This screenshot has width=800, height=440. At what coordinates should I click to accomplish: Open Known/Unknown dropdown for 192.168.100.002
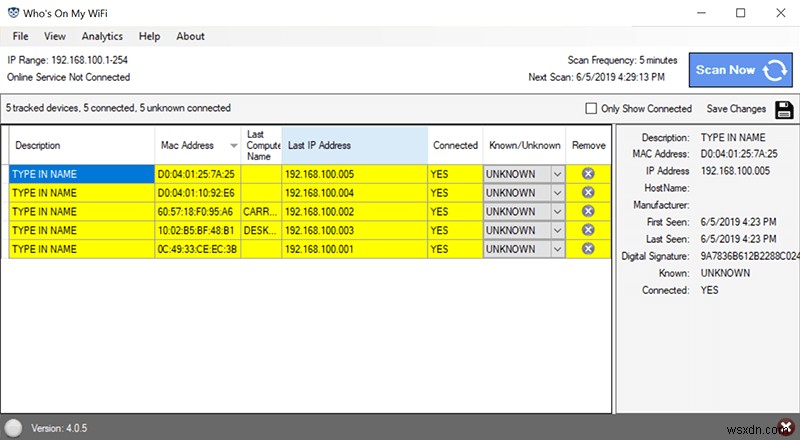[557, 211]
